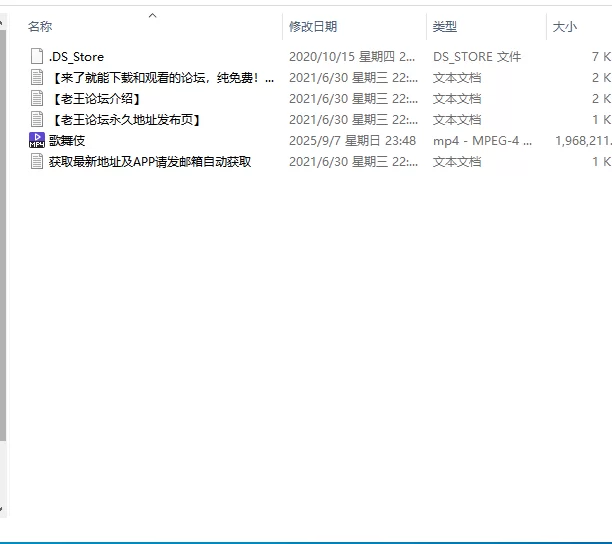Click the 1,968,211 size value entry
This screenshot has height=544, width=612.
click(582, 141)
